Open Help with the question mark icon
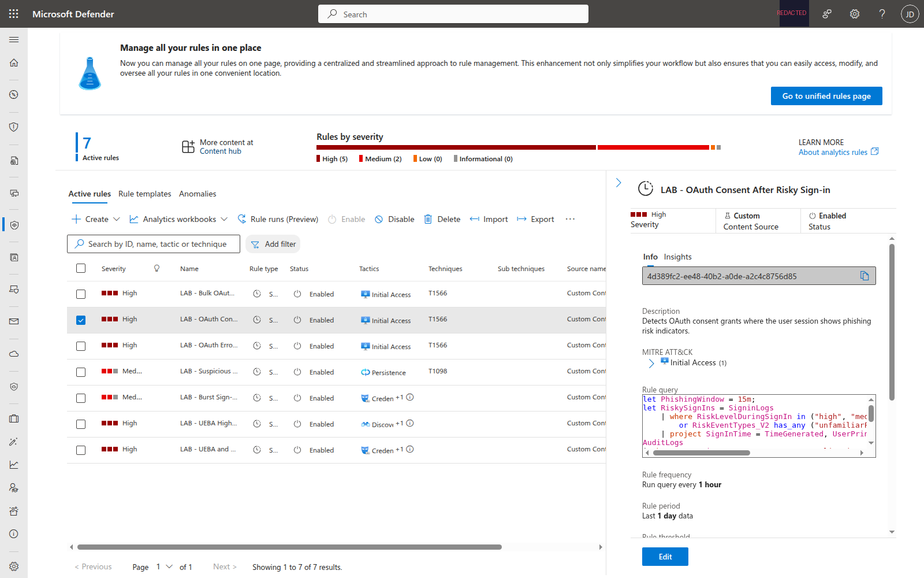 (882, 13)
